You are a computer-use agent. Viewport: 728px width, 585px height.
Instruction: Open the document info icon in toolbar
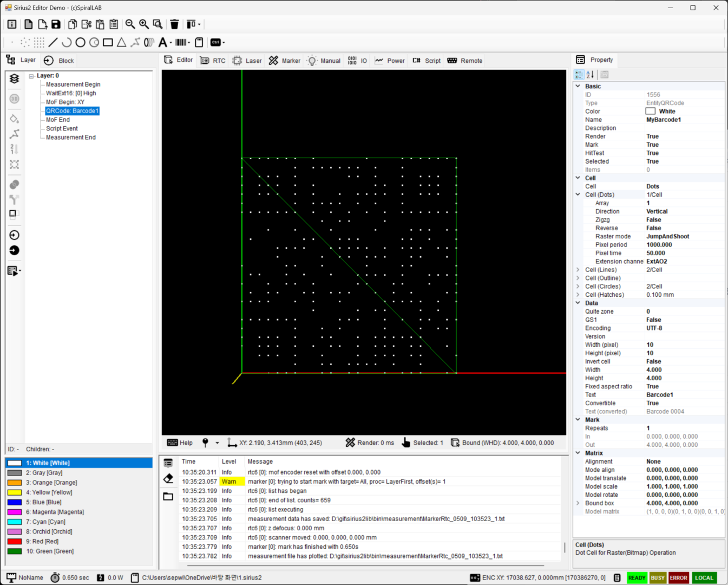click(12, 24)
